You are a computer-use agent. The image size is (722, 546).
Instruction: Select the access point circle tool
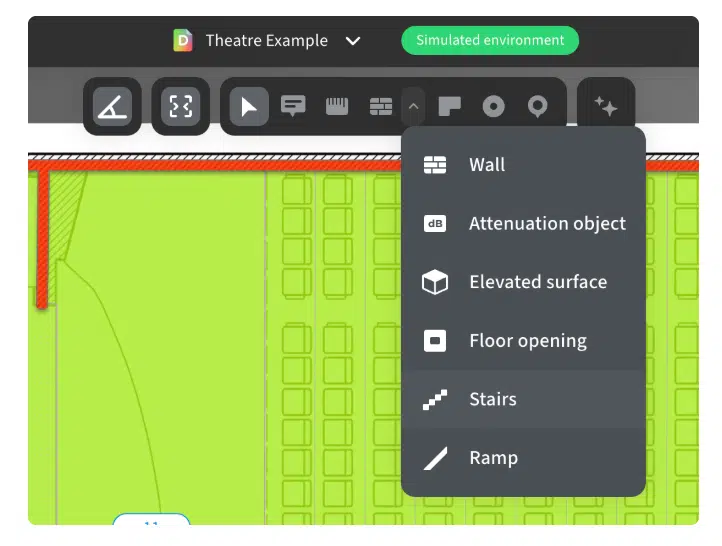(493, 106)
